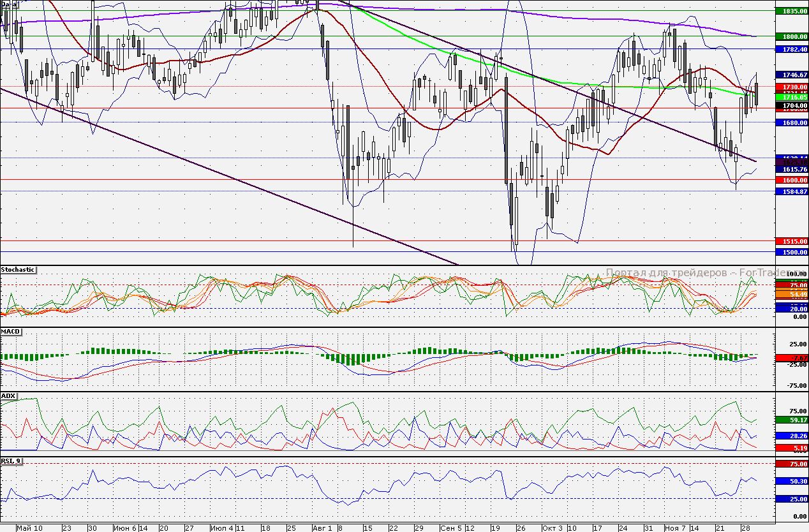Click the Stochastic indicator panel label

click(18, 270)
